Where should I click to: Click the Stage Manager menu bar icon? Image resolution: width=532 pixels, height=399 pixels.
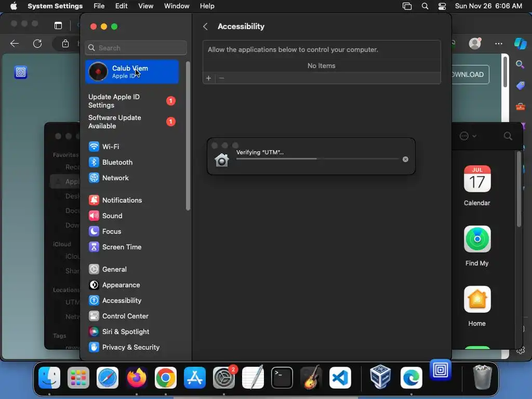click(x=407, y=6)
